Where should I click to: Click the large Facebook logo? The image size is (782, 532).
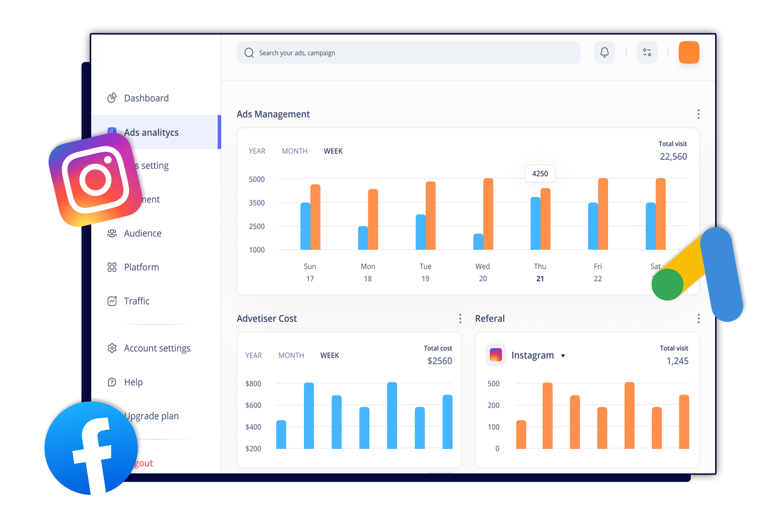click(x=91, y=448)
